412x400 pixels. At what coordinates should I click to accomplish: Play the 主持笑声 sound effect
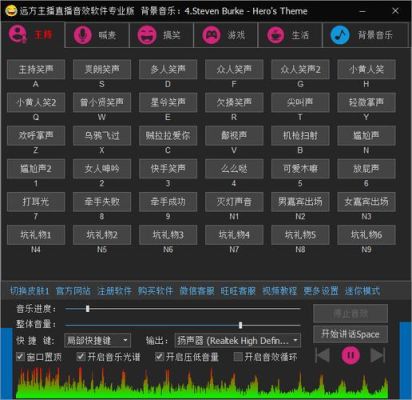tap(36, 69)
